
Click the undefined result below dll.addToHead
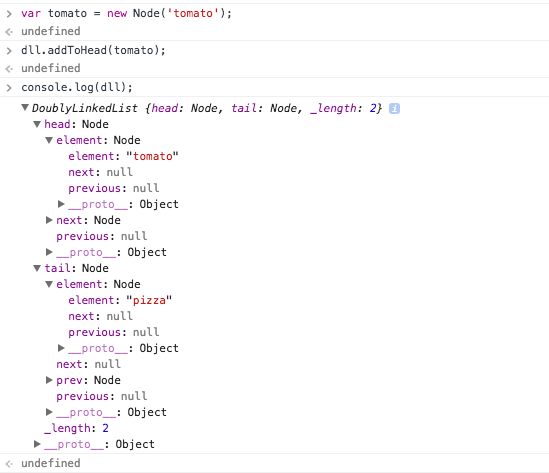(x=51, y=68)
